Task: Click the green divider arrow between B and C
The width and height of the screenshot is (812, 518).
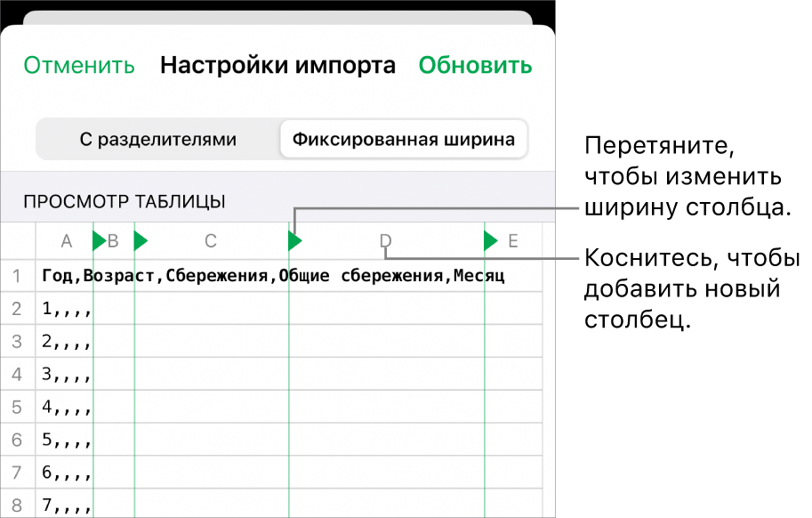Action: (141, 241)
